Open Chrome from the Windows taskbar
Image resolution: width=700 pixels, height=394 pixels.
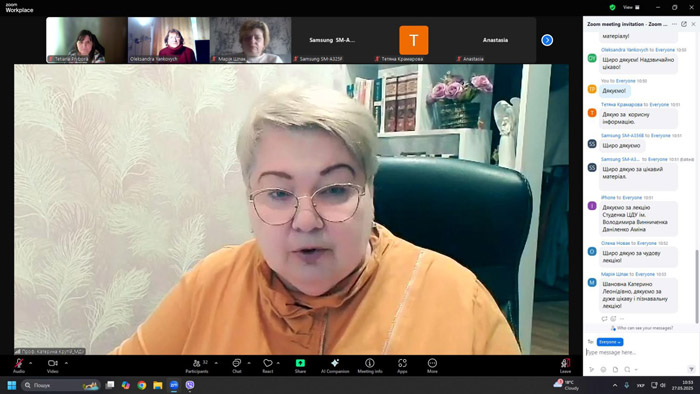pyautogui.click(x=142, y=385)
